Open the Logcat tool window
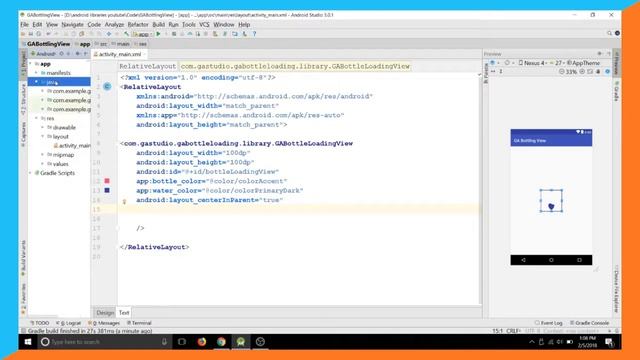The image size is (640, 360). (x=69, y=323)
